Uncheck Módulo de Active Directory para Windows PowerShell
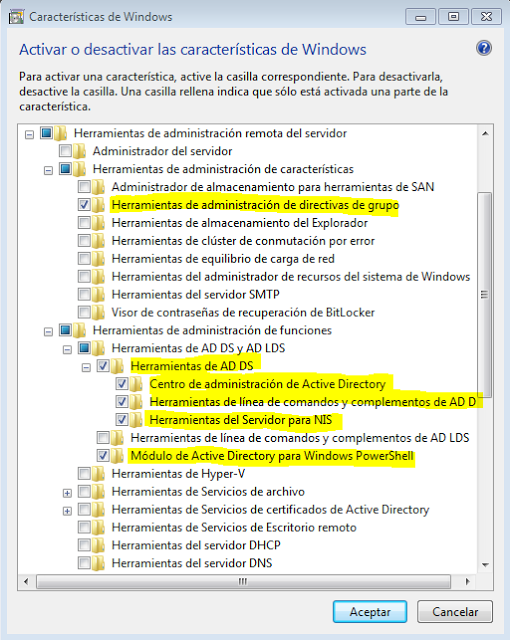This screenshot has height=640, width=510. point(103,456)
